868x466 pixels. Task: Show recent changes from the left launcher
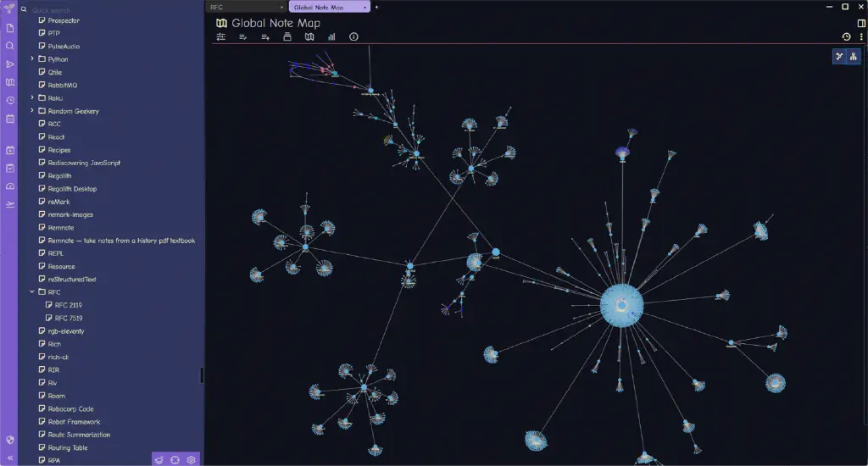[x=10, y=101]
